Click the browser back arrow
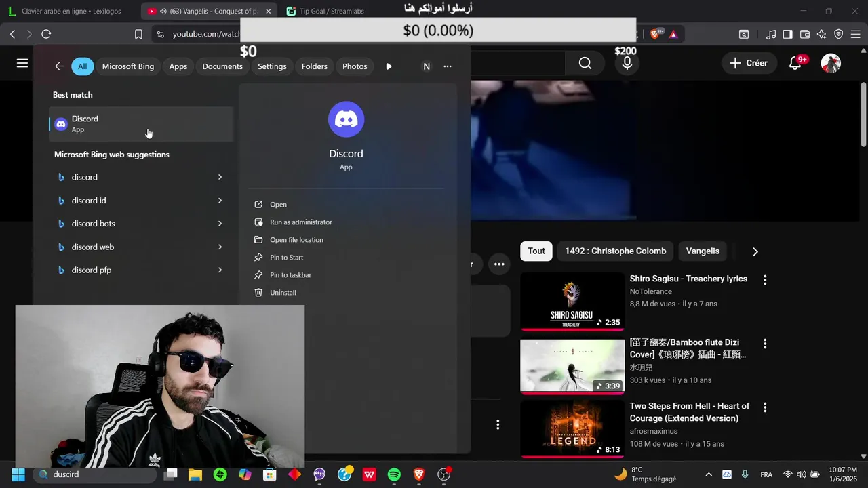This screenshot has width=868, height=488. coord(12,34)
